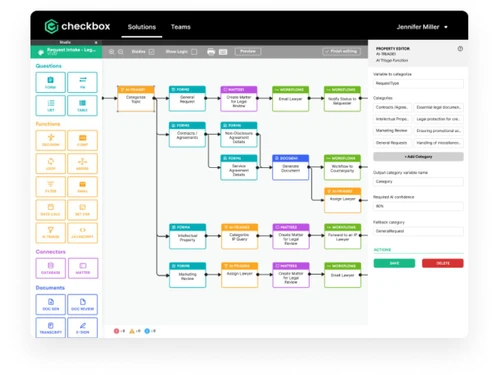
Task: Select the Matter connector block
Action: 83,268
